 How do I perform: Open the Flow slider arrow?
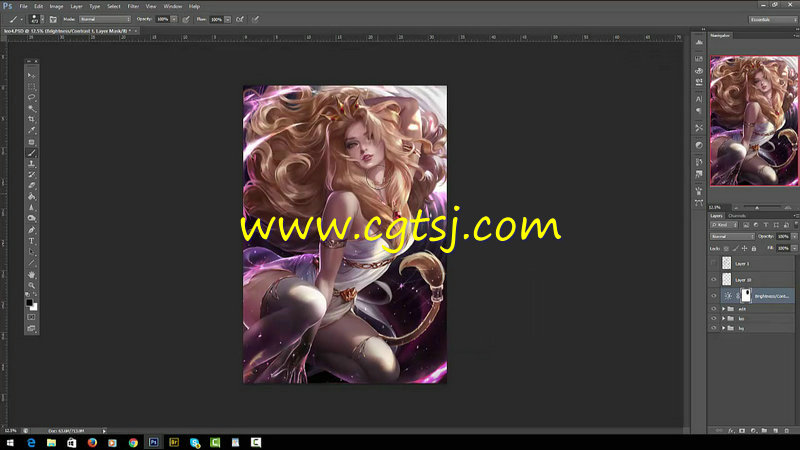point(228,19)
